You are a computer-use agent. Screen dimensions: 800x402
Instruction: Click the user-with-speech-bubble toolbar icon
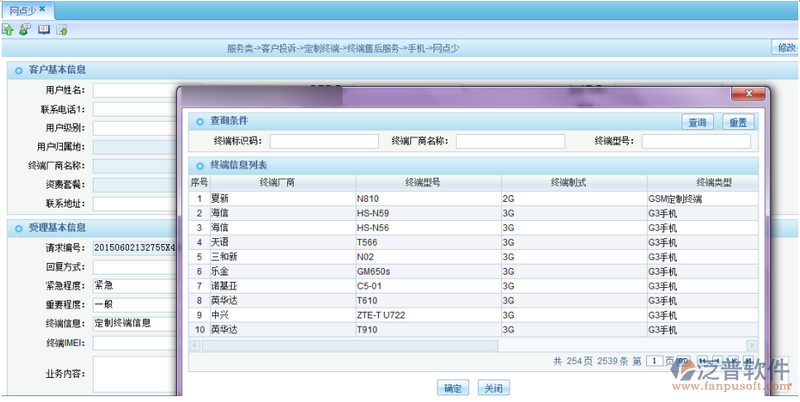(24, 30)
